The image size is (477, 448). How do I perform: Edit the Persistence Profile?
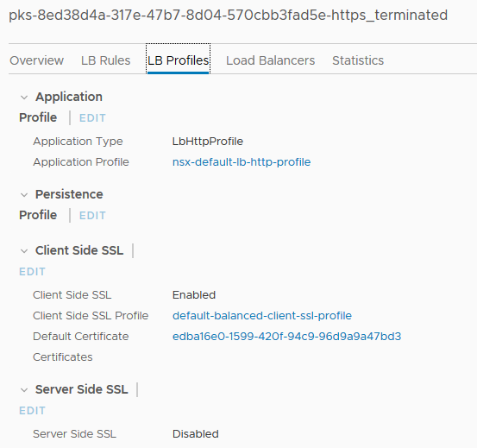92,216
